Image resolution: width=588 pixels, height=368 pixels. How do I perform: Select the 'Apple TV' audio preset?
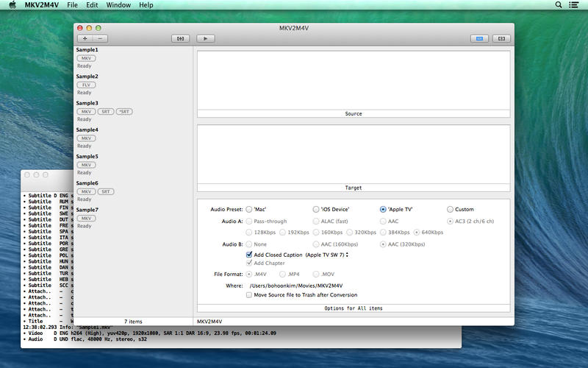point(383,209)
